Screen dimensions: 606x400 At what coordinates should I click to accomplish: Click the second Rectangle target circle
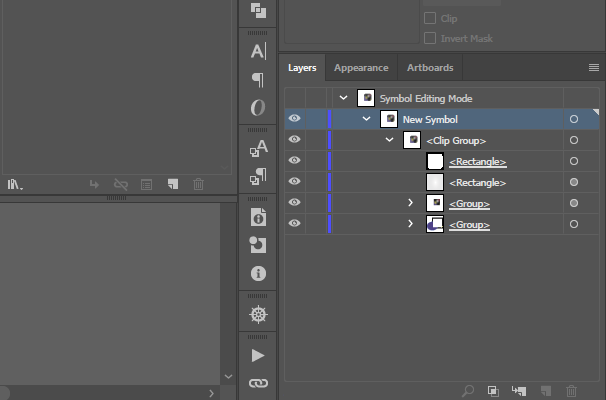click(x=574, y=182)
